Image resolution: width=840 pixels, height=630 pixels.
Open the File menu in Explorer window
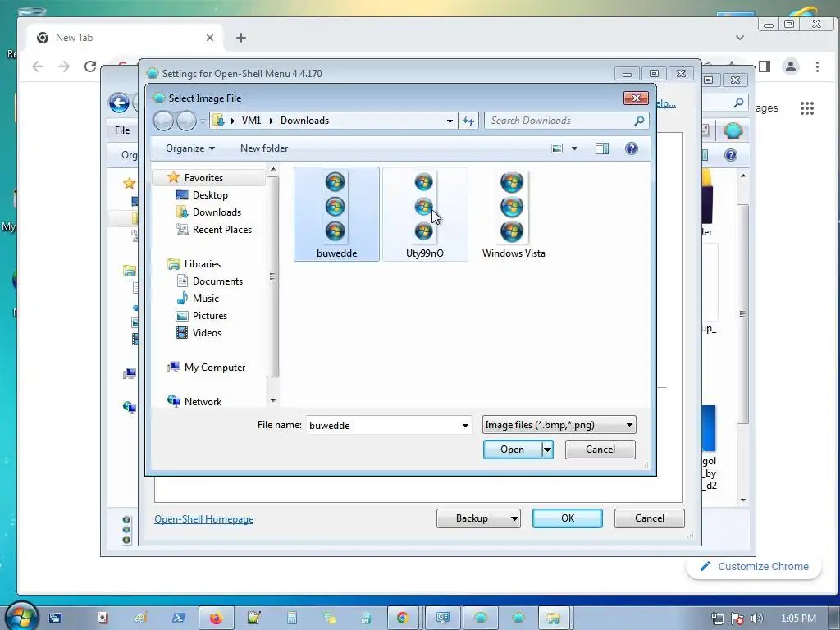click(122, 130)
